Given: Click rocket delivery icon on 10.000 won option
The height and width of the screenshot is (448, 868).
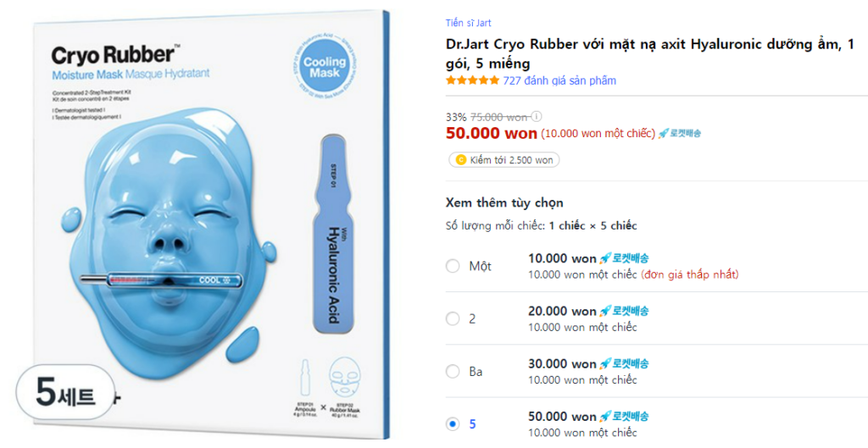Looking at the screenshot, I should click(624, 258).
